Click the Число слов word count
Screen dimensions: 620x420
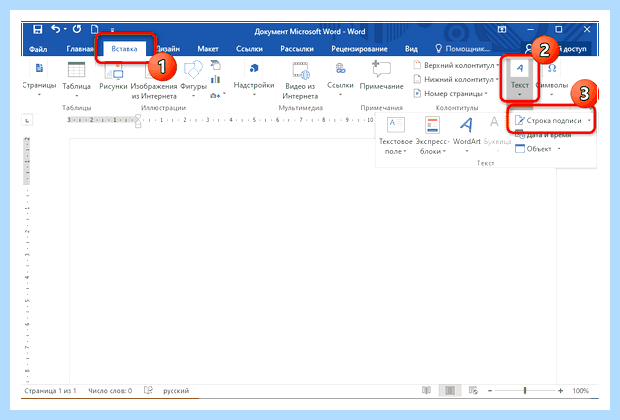click(110, 391)
